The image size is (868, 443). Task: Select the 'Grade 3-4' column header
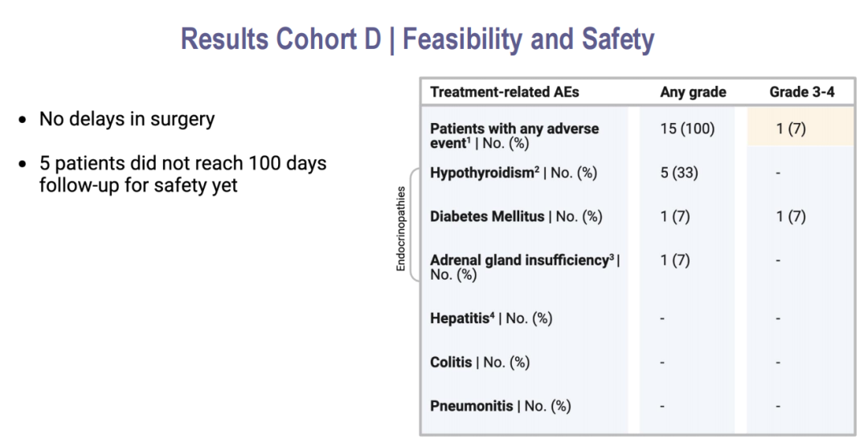tap(801, 92)
